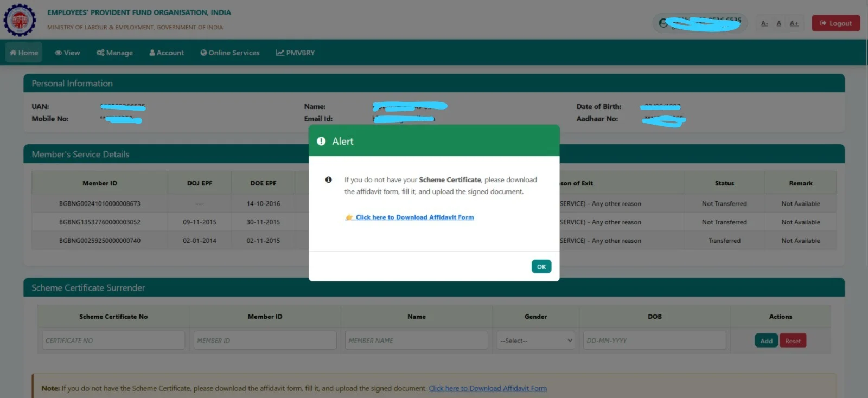Click the Scheme Certificate Surrender panel heading
Image resolution: width=868 pixels, height=398 pixels.
coord(88,288)
